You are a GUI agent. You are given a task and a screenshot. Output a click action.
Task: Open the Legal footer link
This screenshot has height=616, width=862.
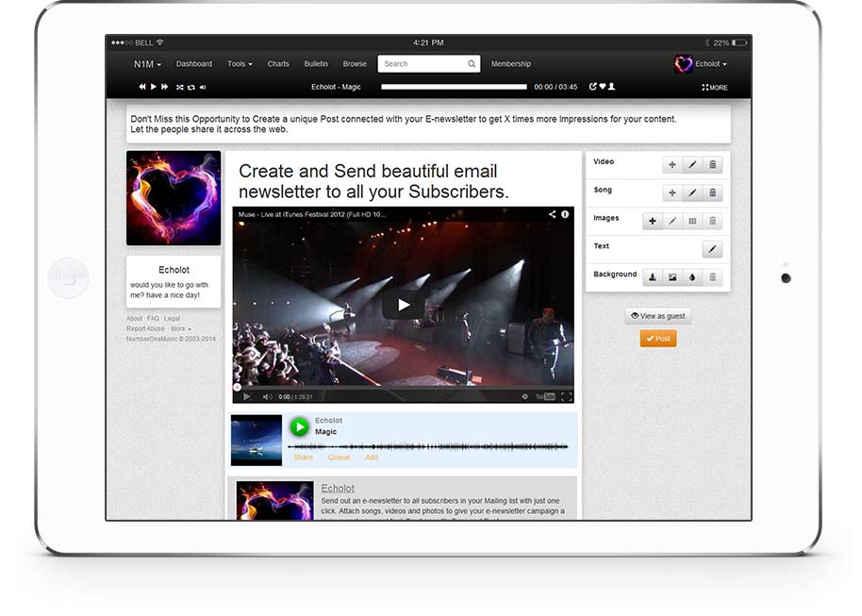coord(172,319)
